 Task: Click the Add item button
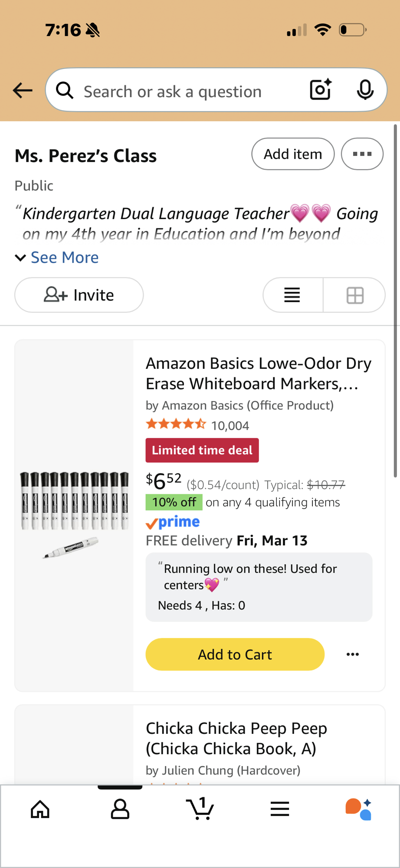point(293,154)
